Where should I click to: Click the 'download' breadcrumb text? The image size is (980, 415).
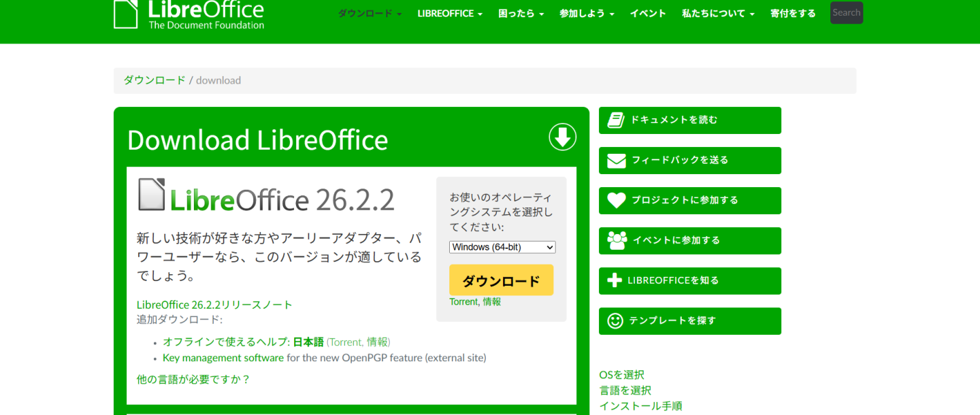[218, 80]
